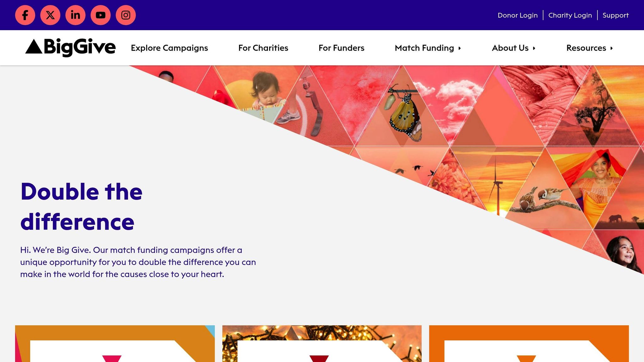Click the pink triangle on first campaign card
Viewport: 644px width, 362px height.
tap(112, 359)
